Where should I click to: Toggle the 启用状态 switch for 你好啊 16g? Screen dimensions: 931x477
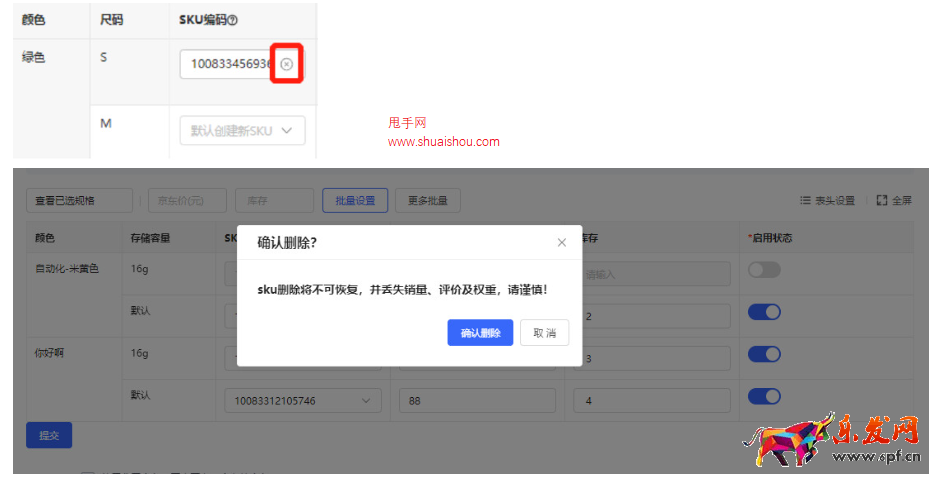764,354
